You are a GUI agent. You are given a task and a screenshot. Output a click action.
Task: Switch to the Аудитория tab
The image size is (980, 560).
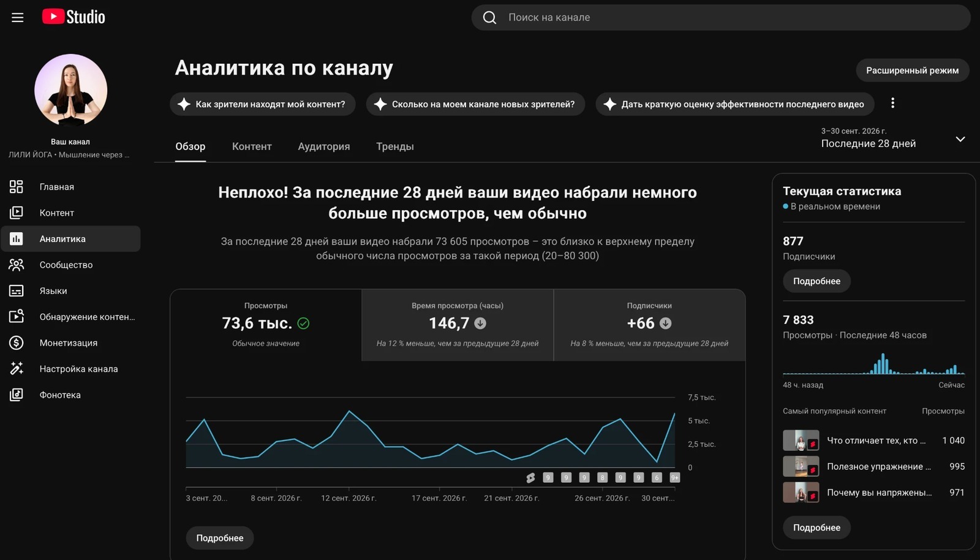coord(324,146)
